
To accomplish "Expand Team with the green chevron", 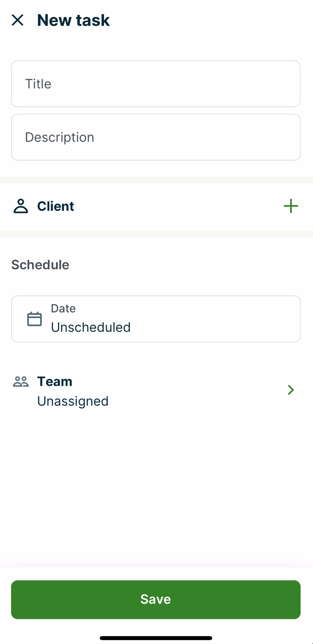I will pyautogui.click(x=291, y=390).
